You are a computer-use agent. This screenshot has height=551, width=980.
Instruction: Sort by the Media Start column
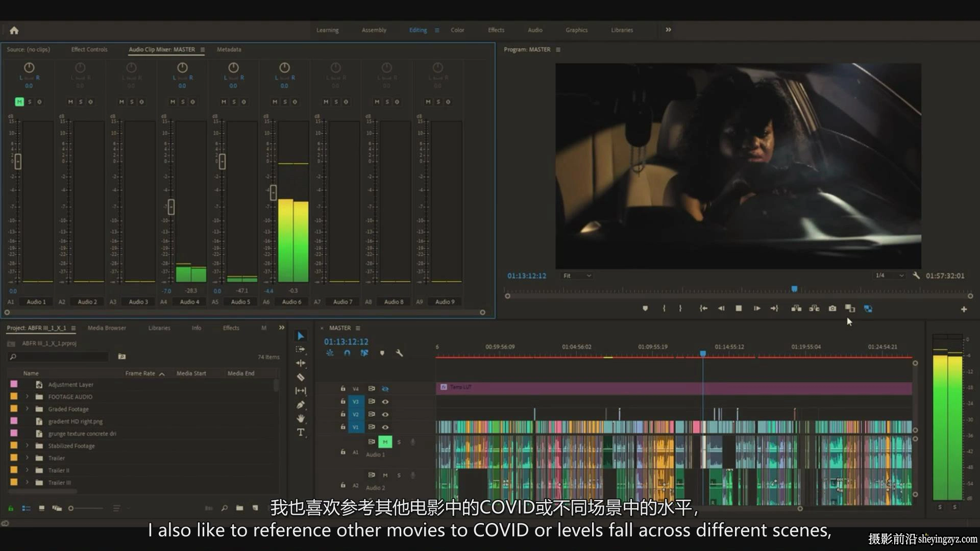[191, 373]
